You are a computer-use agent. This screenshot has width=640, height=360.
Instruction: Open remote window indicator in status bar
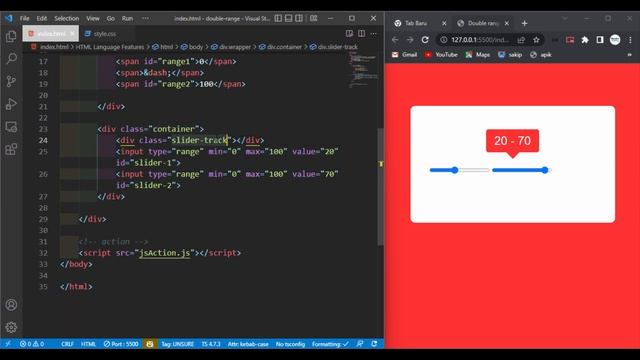click(8, 344)
